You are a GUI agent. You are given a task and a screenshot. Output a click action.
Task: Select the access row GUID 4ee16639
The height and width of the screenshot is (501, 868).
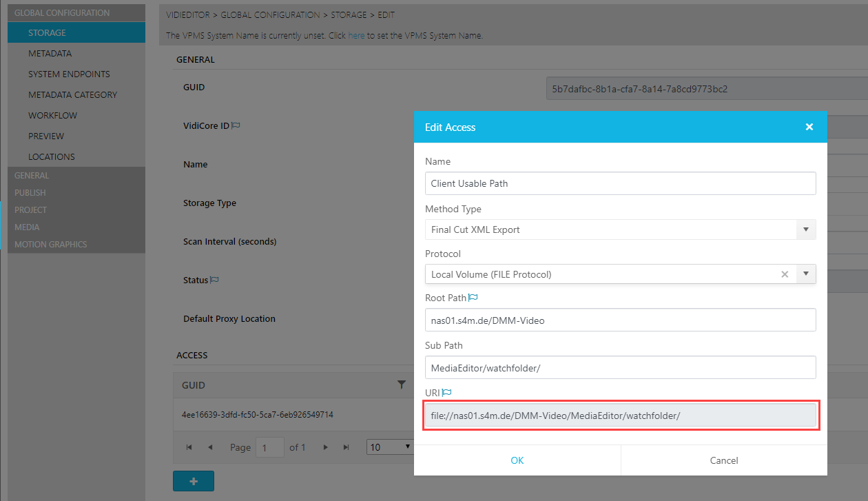tap(258, 415)
